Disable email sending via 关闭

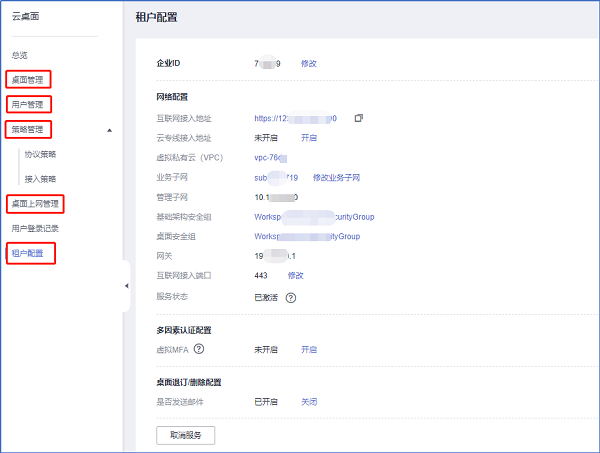click(x=309, y=401)
